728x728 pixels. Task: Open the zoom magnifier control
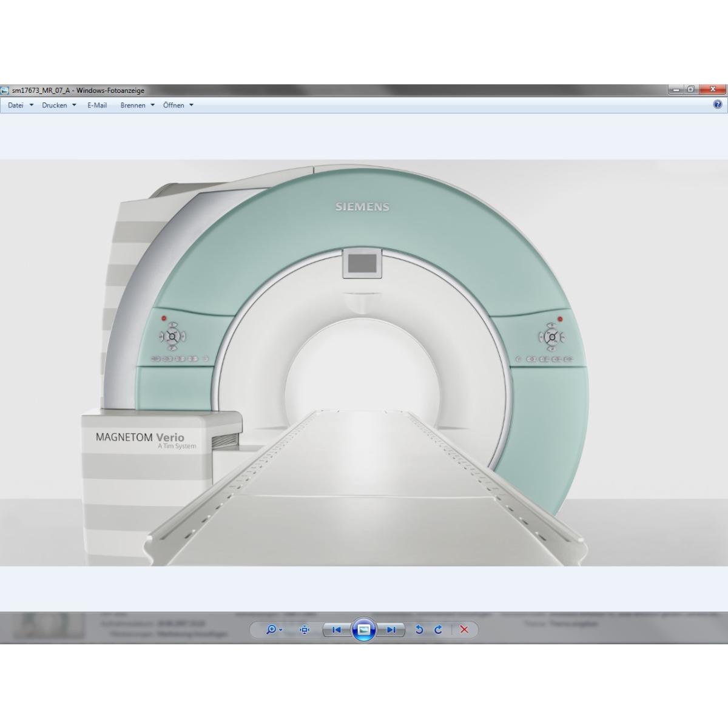274,630
